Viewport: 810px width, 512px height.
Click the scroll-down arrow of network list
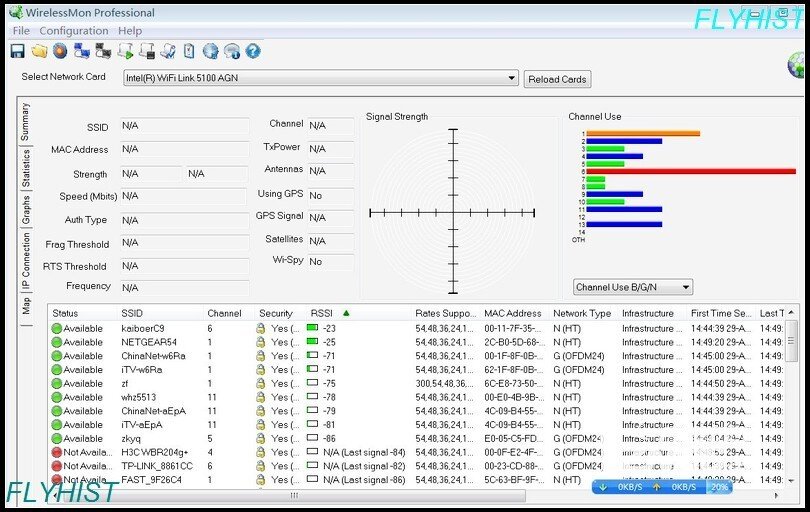pos(791,480)
